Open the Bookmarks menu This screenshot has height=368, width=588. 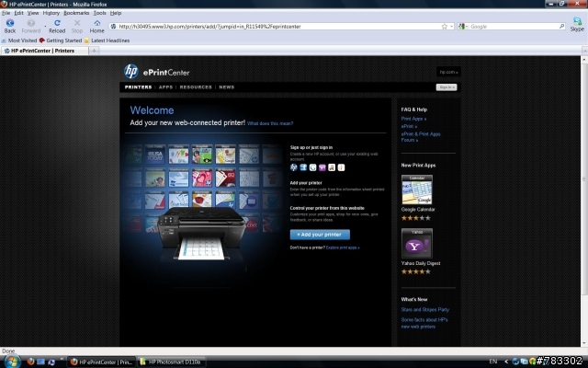[76, 13]
